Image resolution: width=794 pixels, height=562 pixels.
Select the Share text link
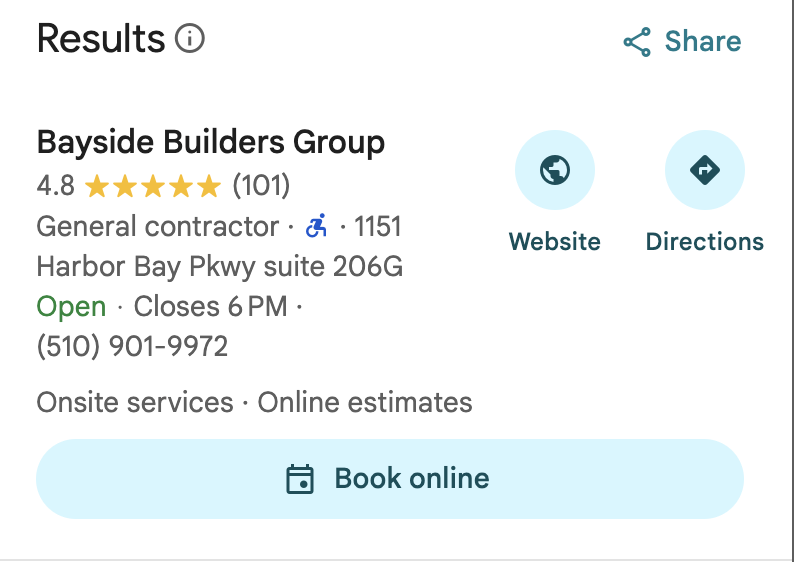702,42
